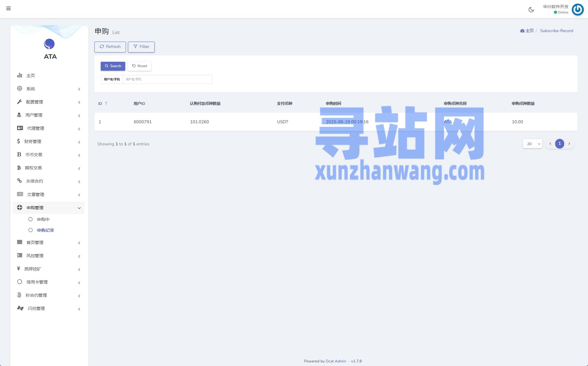Viewport: 588px width, 366px height.
Task: Click the 信用卡管理 circle icon
Action: [x=20, y=282]
